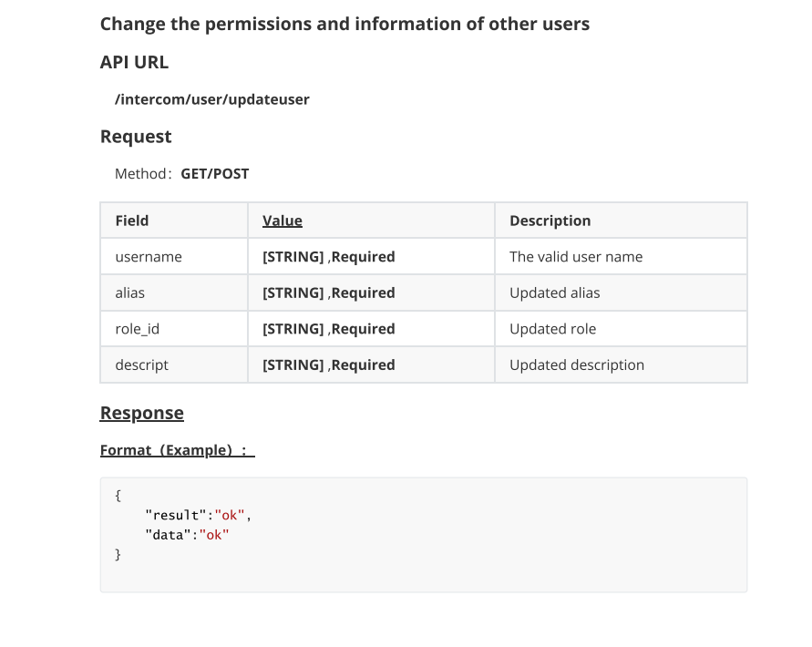The height and width of the screenshot is (647, 812).
Task: Click the "data":"ok" line in code block
Action: (x=187, y=535)
